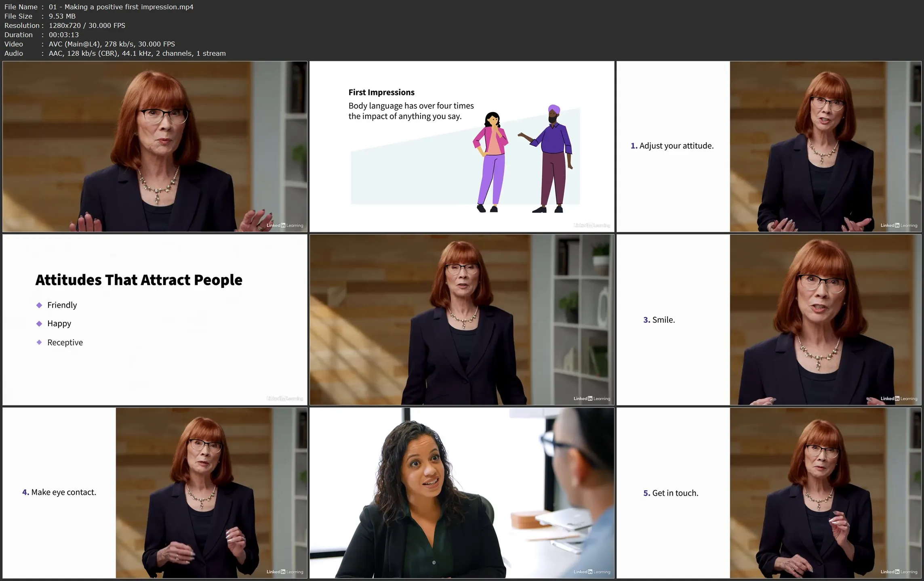This screenshot has width=924, height=581.
Task: Click the '5. Get in touch.' caption
Action: pyautogui.click(x=671, y=493)
